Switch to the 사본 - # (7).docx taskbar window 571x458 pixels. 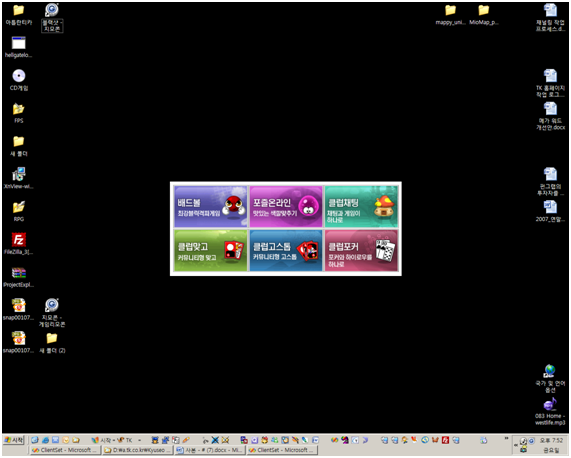[x=210, y=450]
